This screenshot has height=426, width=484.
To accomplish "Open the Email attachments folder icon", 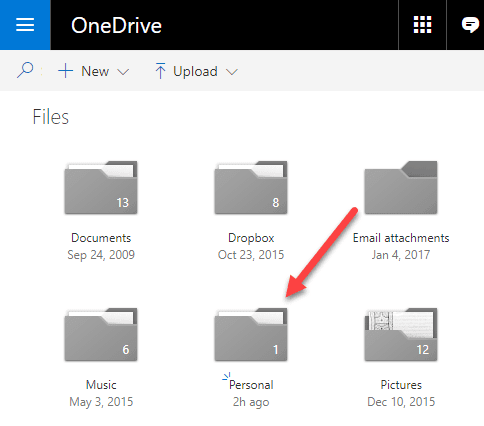I will [401, 188].
